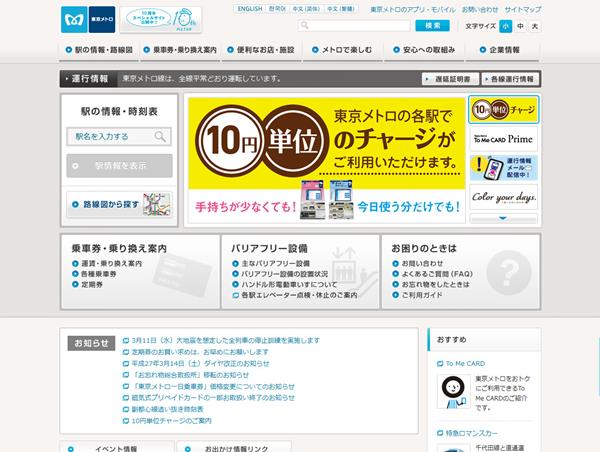Open 乗車券・乗り換え案内 menu
Viewport: 600px width, 452px height.
(180, 50)
